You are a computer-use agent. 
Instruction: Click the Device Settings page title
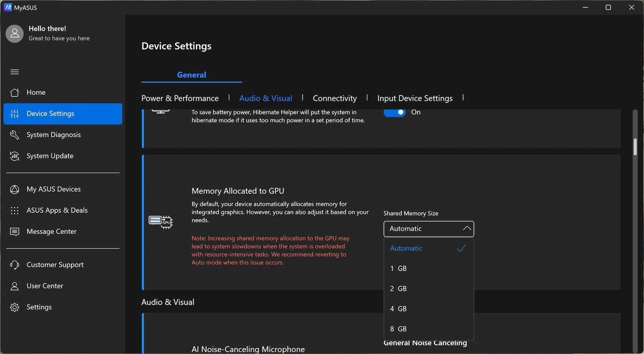coord(176,46)
